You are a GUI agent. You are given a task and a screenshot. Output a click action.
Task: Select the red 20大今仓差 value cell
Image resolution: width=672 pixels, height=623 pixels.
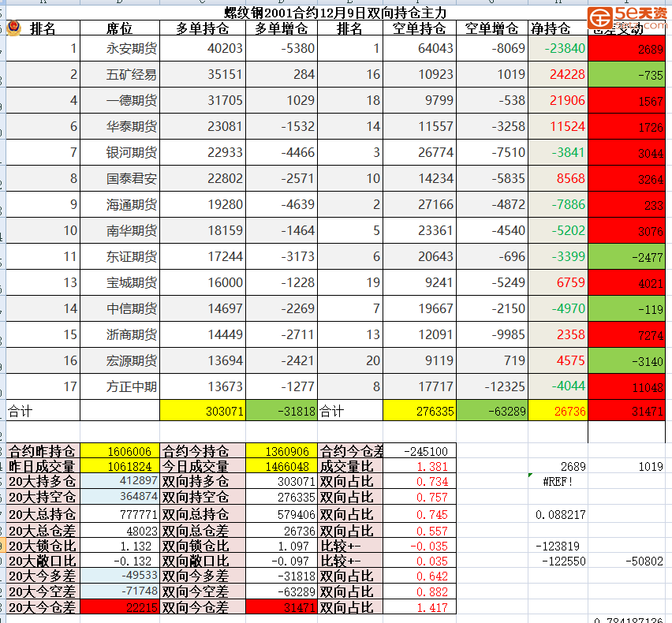[x=120, y=607]
